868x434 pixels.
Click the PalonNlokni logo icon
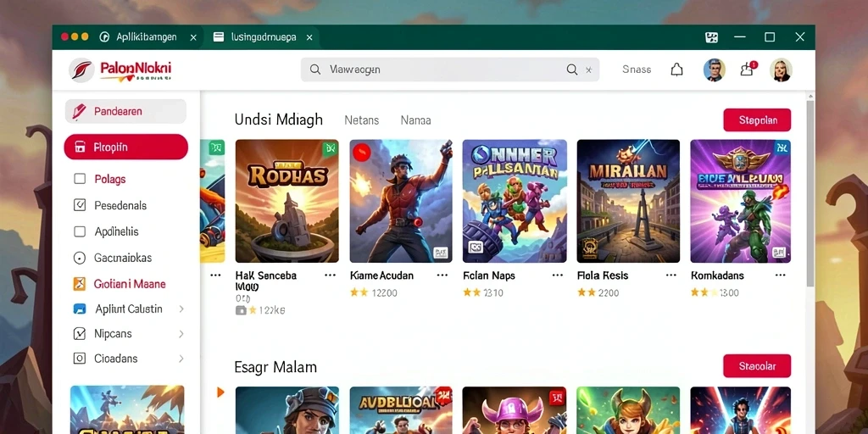(81, 70)
